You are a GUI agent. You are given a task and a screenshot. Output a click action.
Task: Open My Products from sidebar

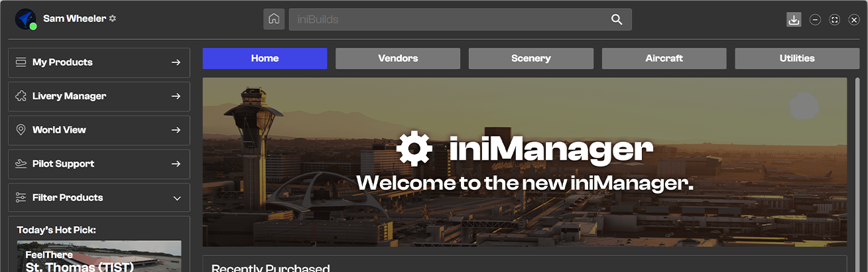pos(99,62)
